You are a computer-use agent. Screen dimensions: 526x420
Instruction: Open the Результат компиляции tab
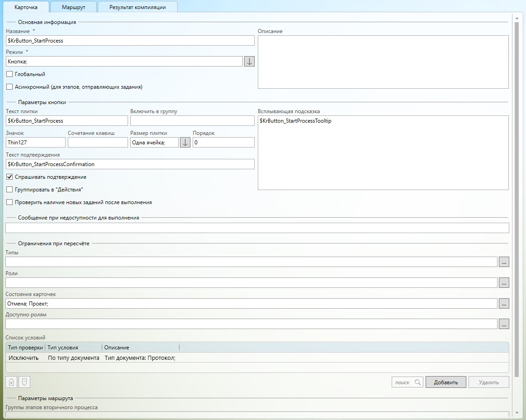coord(137,7)
